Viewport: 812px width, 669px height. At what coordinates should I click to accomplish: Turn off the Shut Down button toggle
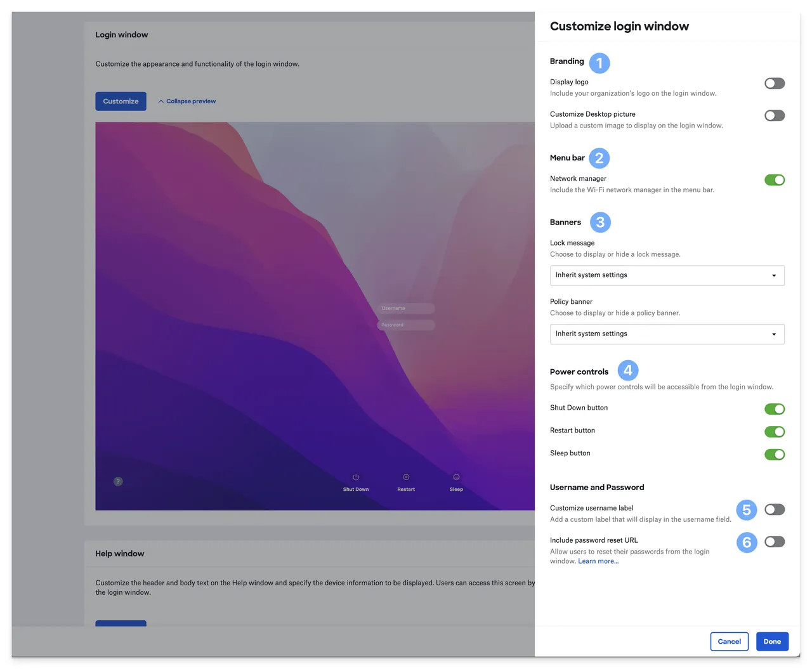775,409
